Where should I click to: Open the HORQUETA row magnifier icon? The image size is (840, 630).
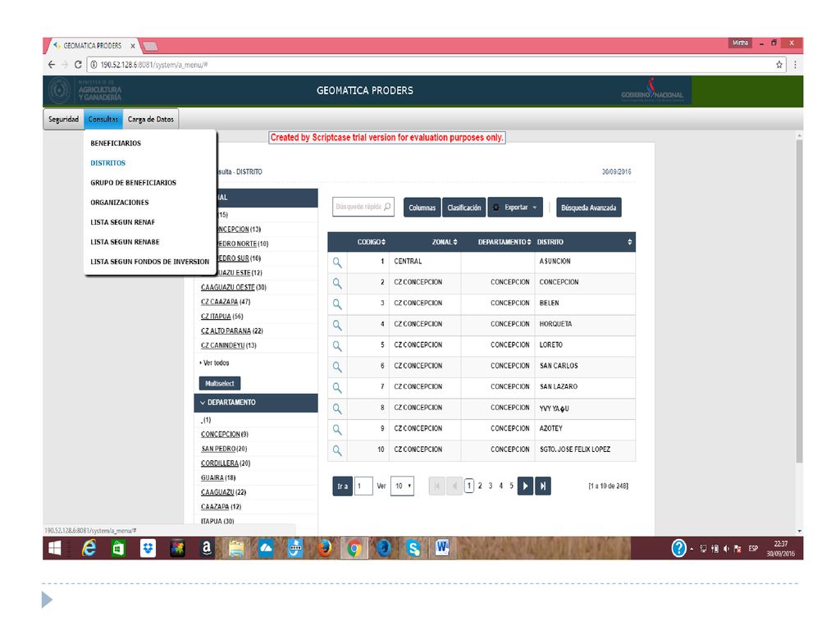[x=337, y=325]
